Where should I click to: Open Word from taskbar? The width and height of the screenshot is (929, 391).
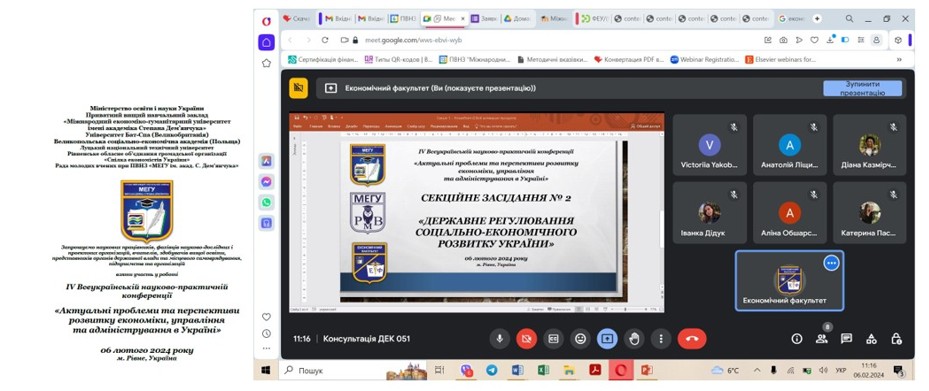click(517, 370)
